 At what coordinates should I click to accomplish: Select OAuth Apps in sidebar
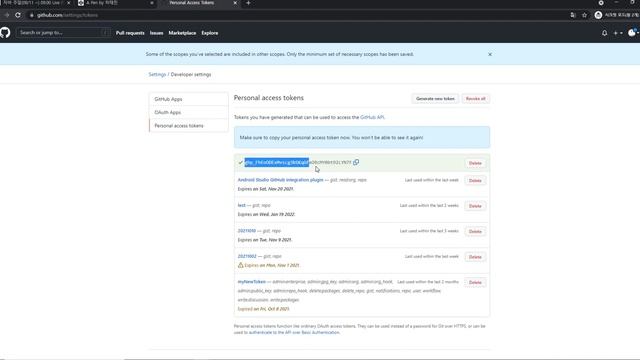(189, 112)
